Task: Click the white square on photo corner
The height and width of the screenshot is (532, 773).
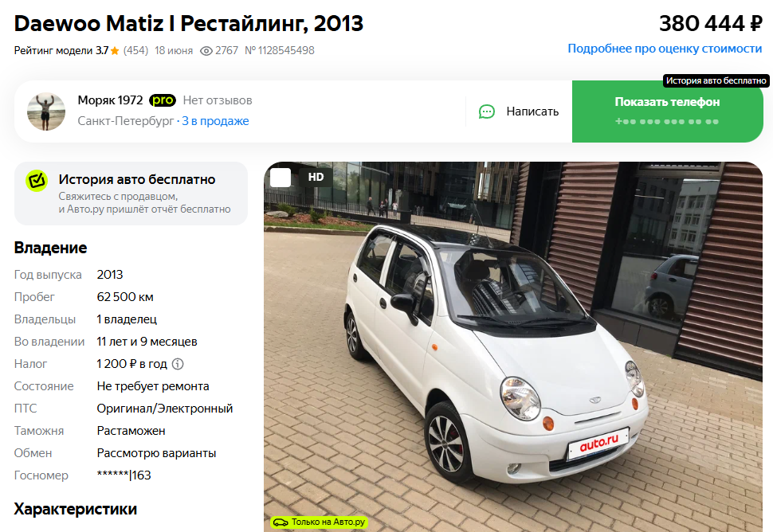Action: 281,178
